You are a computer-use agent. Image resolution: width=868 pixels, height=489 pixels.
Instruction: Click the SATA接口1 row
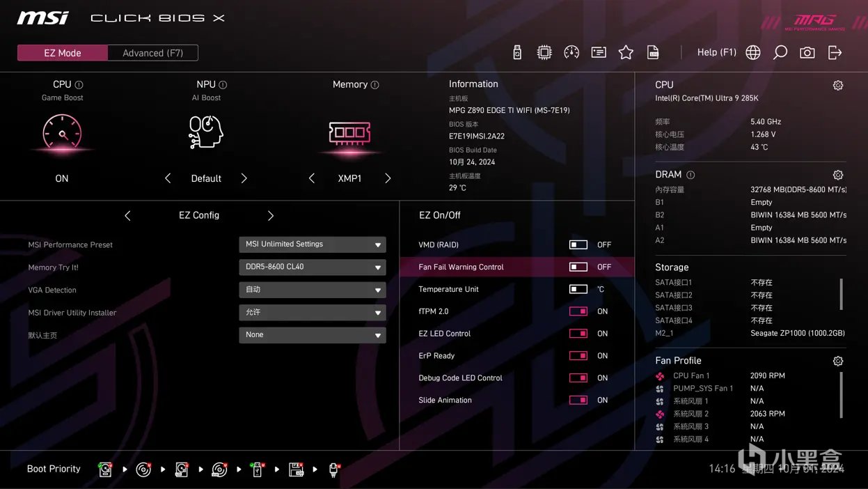click(714, 283)
